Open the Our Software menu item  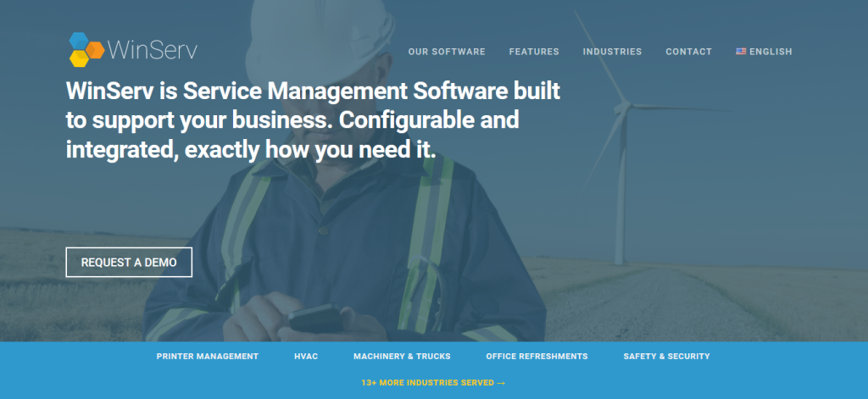click(x=447, y=52)
